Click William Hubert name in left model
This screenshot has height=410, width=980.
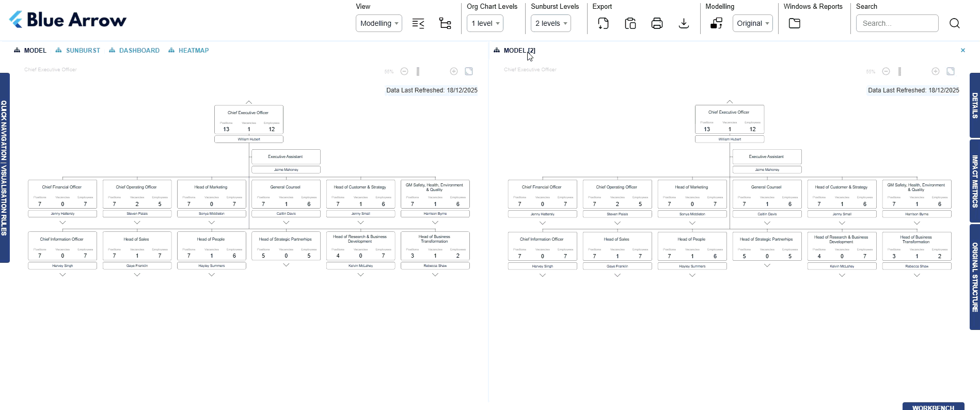coord(249,139)
